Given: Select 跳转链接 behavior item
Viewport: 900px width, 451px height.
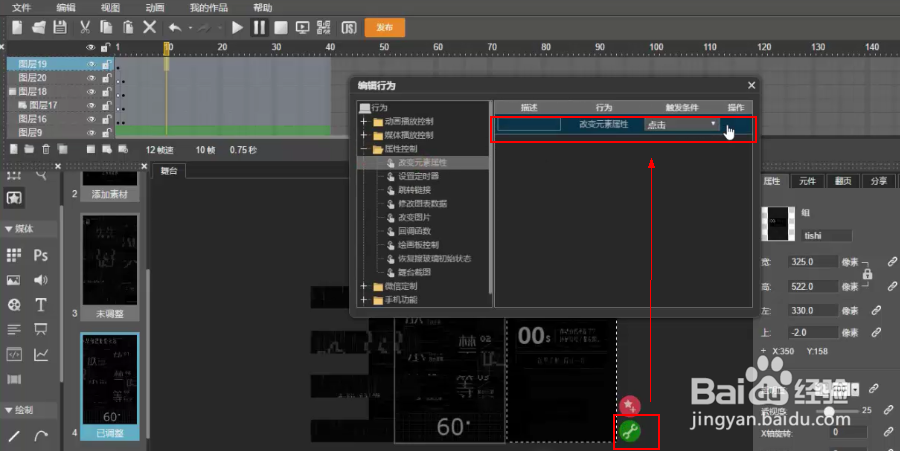Looking at the screenshot, I should (414, 190).
